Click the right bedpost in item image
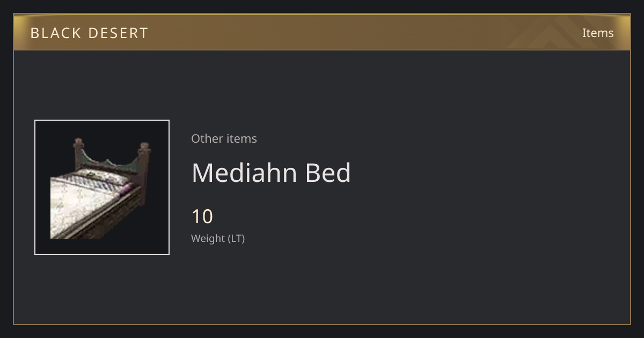This screenshot has height=338, width=644. (x=144, y=161)
